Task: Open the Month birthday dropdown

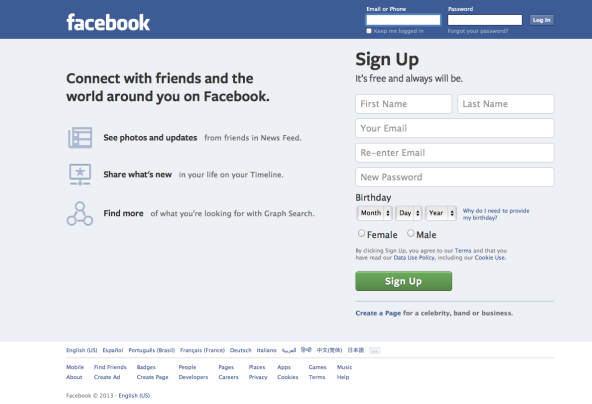Action: pos(375,213)
